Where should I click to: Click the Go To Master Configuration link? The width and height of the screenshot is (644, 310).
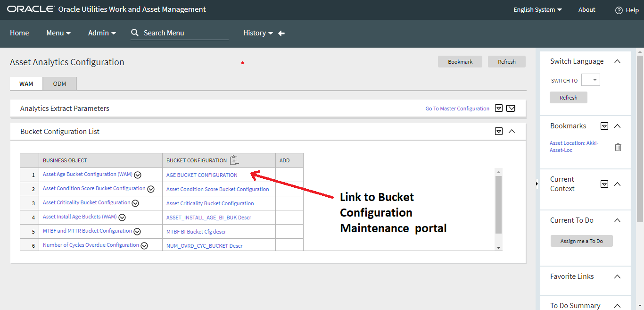pyautogui.click(x=457, y=108)
